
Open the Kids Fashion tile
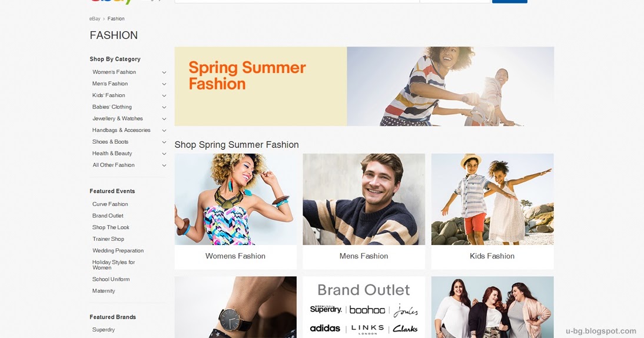(x=492, y=211)
